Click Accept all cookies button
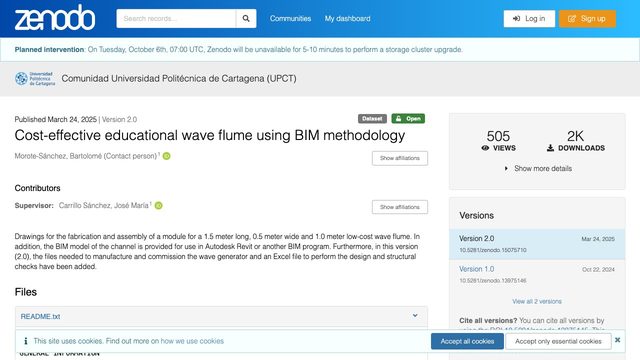The image size is (640, 360). [x=467, y=341]
